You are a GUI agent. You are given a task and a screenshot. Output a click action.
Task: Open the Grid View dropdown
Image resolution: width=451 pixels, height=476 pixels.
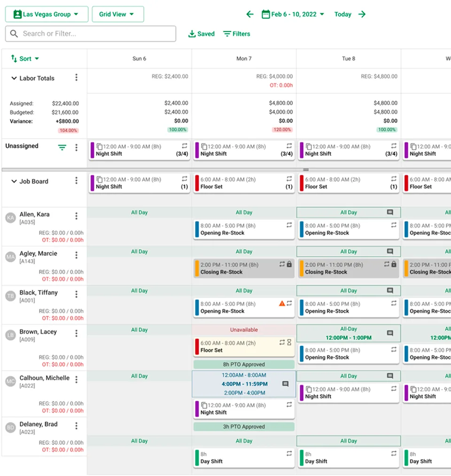(117, 14)
